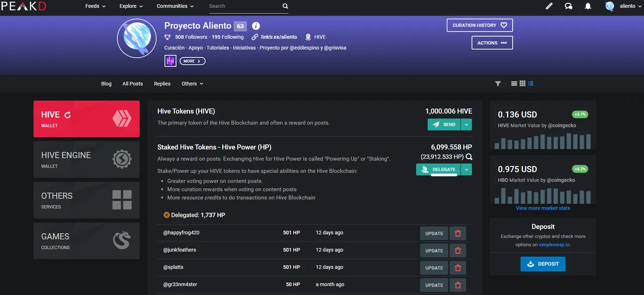
Task: Click the Hive logo on HIVE wallet card
Action: [x=122, y=119]
